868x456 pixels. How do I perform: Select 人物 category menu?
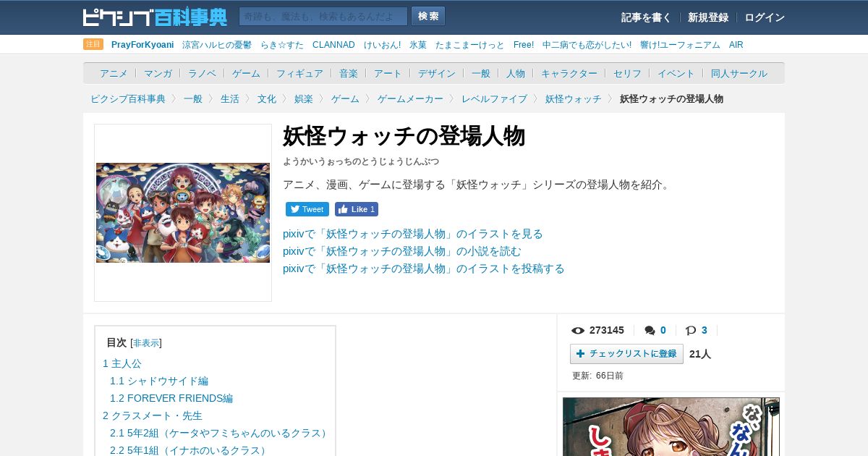click(x=516, y=74)
